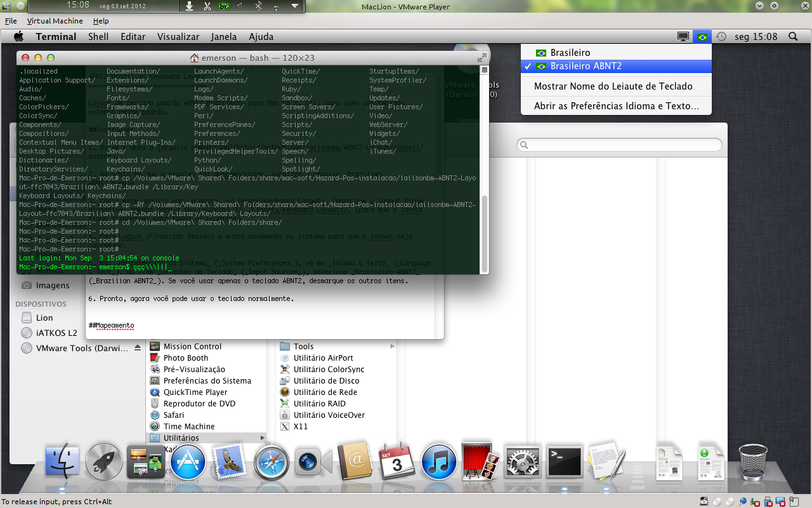
Task: Click Abrir as Preferências Idioma e Texto
Action: (616, 106)
